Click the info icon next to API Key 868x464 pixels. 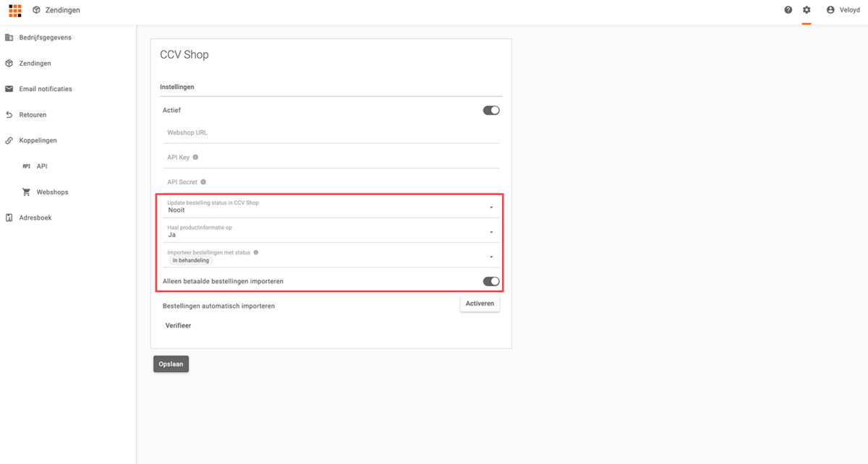click(x=195, y=158)
